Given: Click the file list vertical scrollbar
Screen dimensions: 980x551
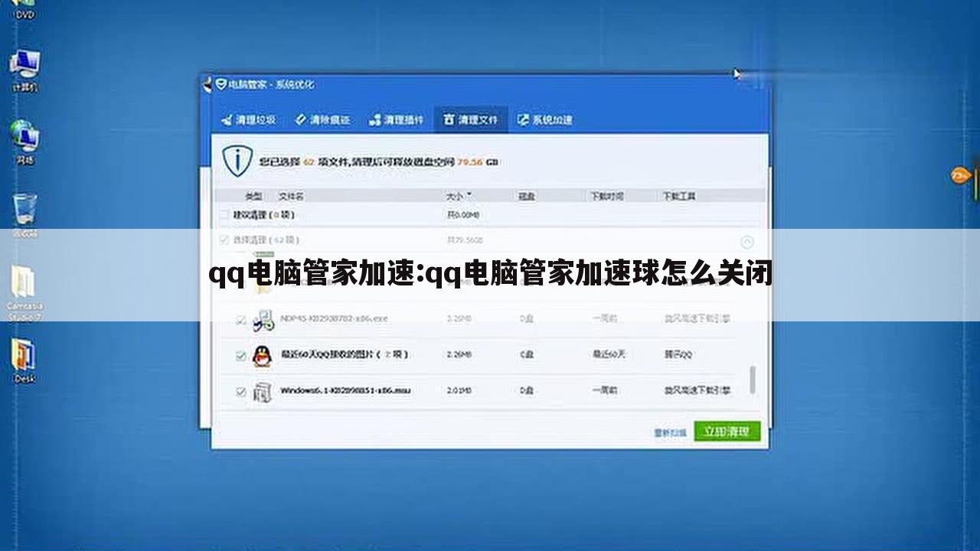Looking at the screenshot, I should [753, 380].
